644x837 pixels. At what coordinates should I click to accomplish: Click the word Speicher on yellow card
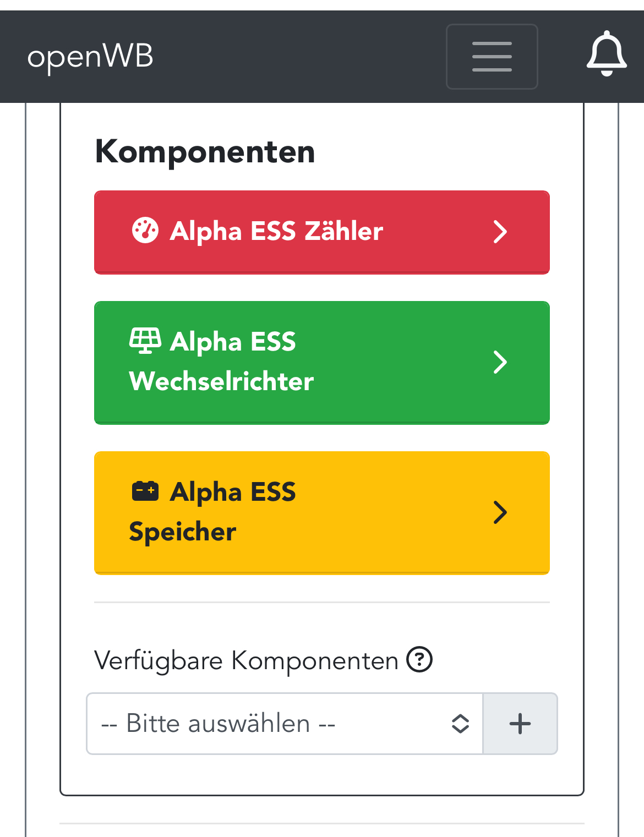[x=182, y=532]
